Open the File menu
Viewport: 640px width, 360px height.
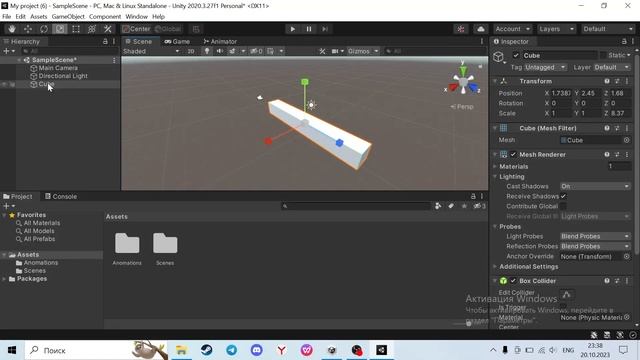pyautogui.click(x=7, y=17)
